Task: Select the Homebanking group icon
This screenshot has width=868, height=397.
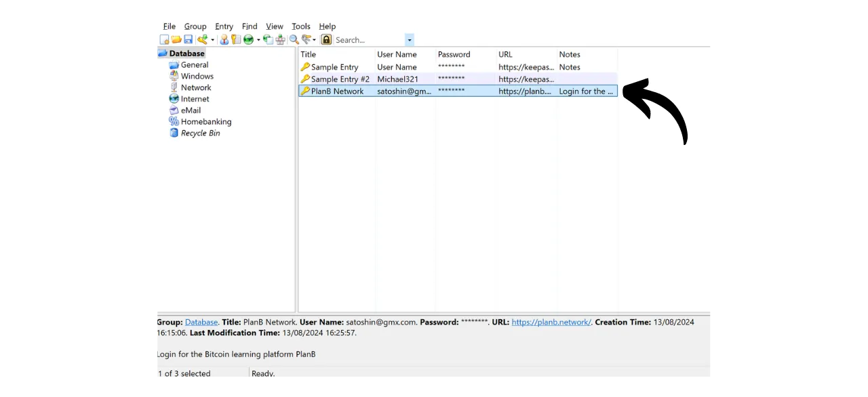Action: point(174,121)
